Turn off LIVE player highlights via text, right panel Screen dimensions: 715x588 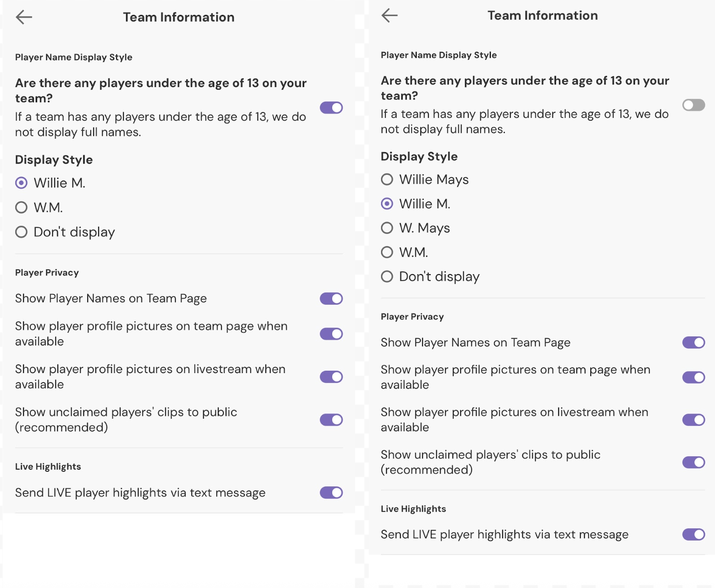tap(693, 534)
